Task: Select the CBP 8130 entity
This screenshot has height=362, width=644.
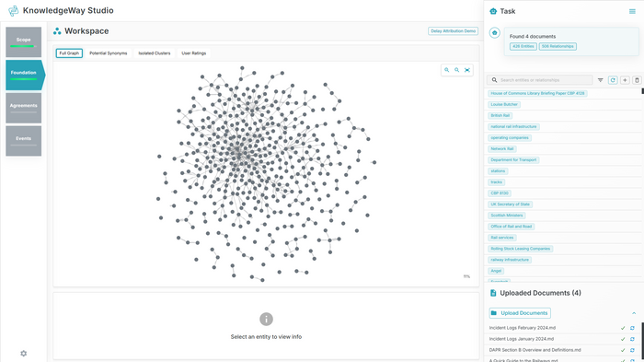Action: tap(500, 193)
